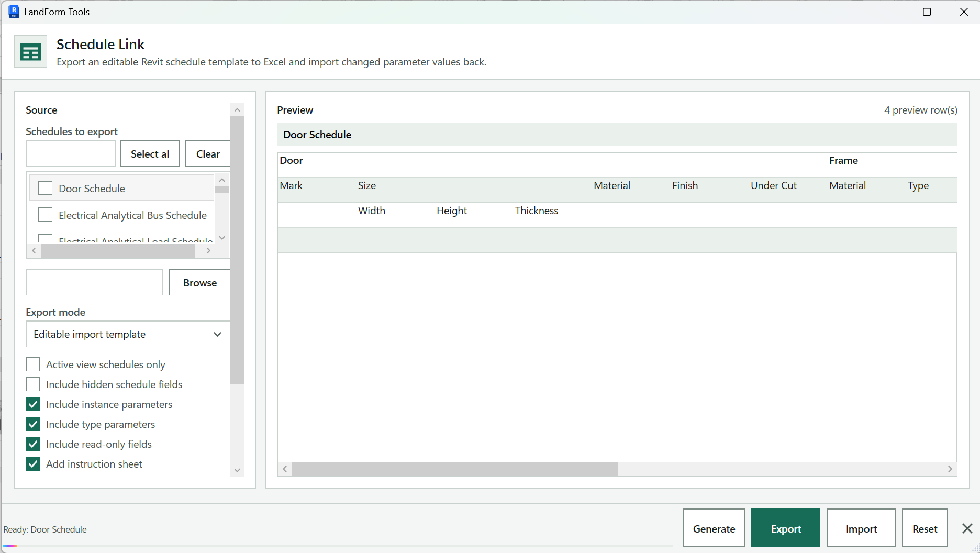Click preview table scroll-left arrow
Image resolution: width=980 pixels, height=553 pixels.
pos(285,469)
